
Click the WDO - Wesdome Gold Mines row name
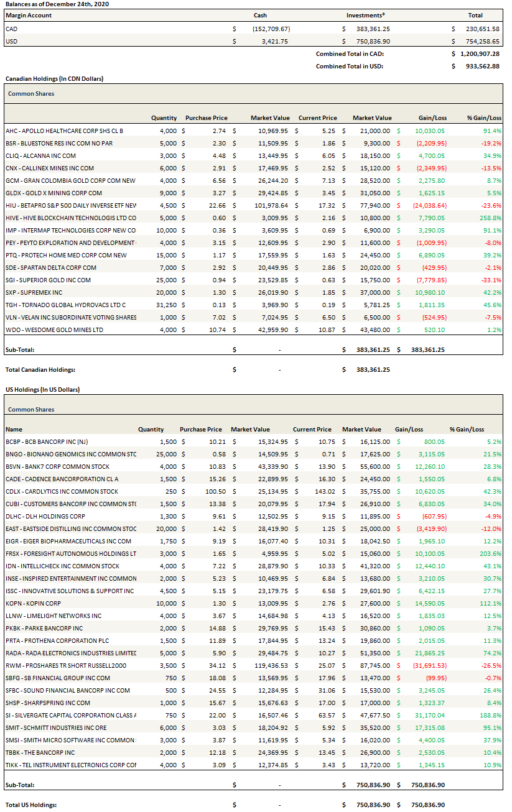pos(54,330)
